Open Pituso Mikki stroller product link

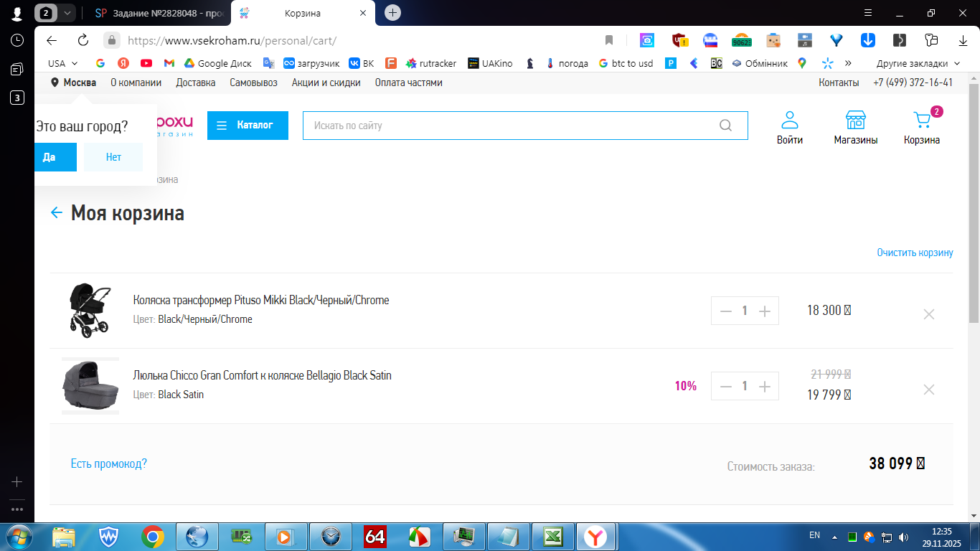[x=261, y=300]
